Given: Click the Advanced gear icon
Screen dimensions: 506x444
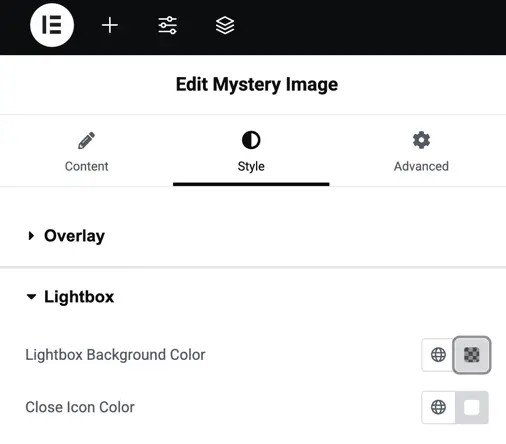Looking at the screenshot, I should [x=421, y=140].
